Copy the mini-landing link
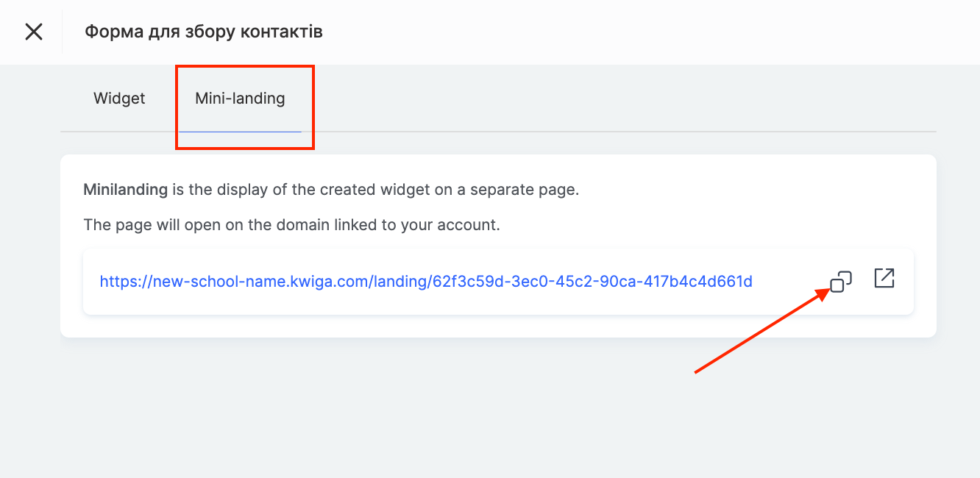 840,282
